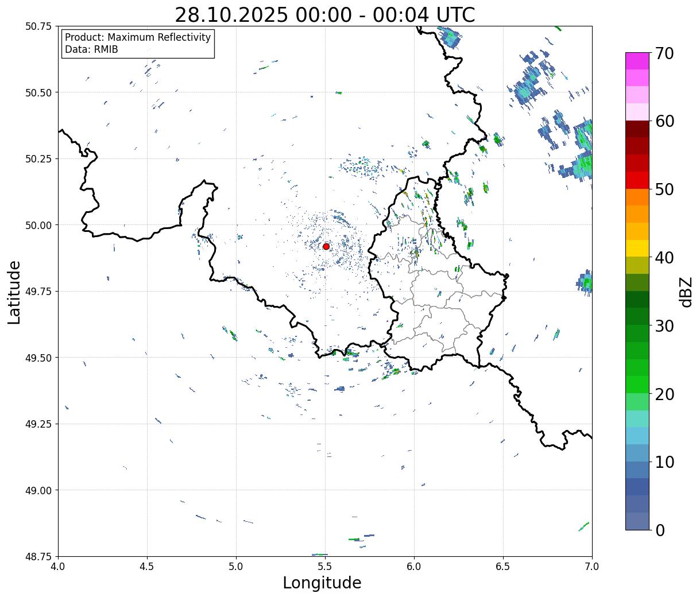Image resolution: width=700 pixels, height=597 pixels.
Task: Click the longitude tick 6.5
Action: pyautogui.click(x=503, y=566)
